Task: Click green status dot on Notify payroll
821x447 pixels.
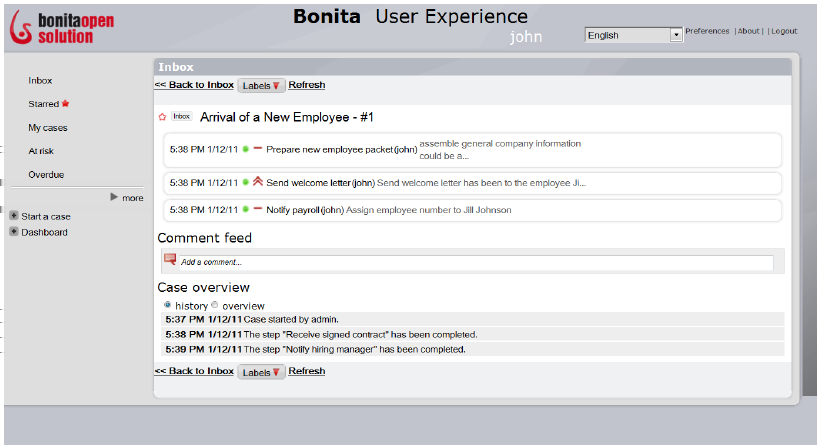Action: (x=245, y=209)
